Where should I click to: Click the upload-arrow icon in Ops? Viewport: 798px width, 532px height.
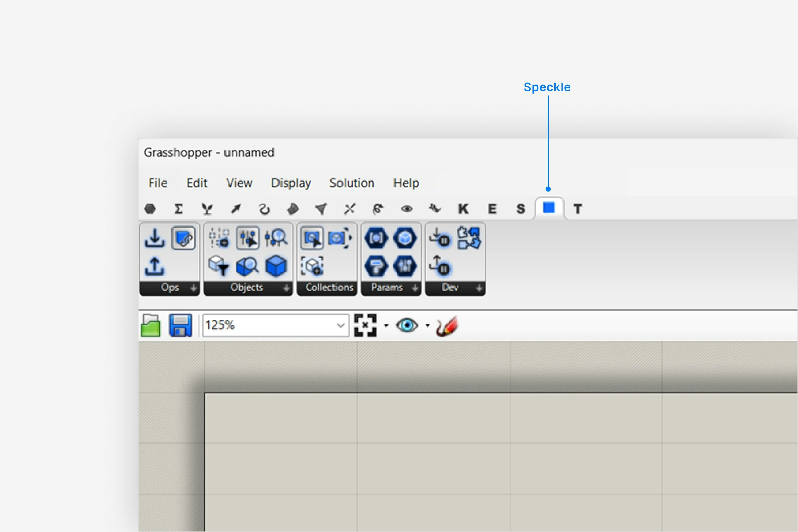coord(155,266)
